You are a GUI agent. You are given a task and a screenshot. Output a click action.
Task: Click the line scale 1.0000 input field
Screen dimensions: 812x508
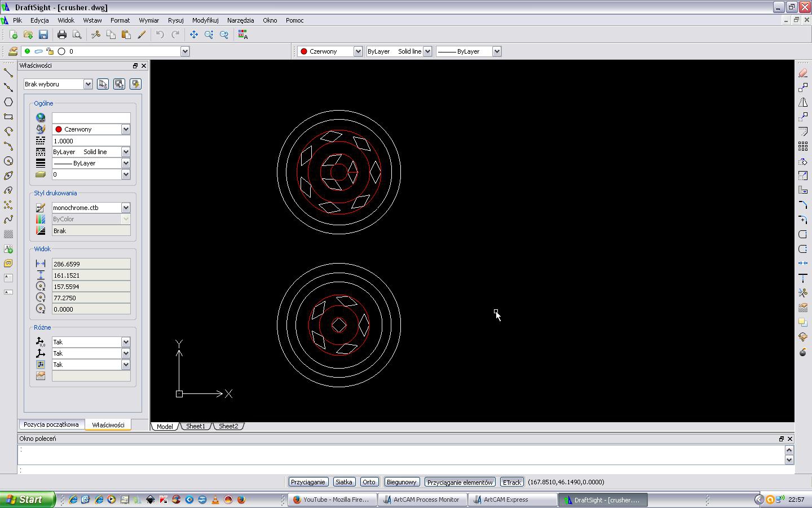pyautogui.click(x=91, y=141)
